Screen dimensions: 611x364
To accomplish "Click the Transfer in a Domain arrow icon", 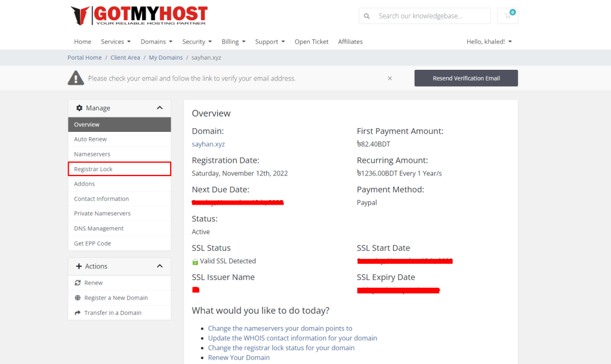I will tap(78, 313).
